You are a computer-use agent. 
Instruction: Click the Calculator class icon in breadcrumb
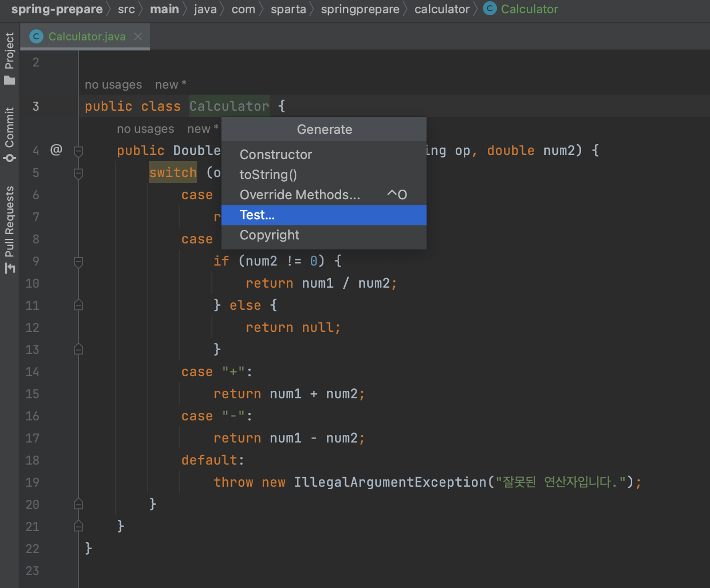coord(490,9)
